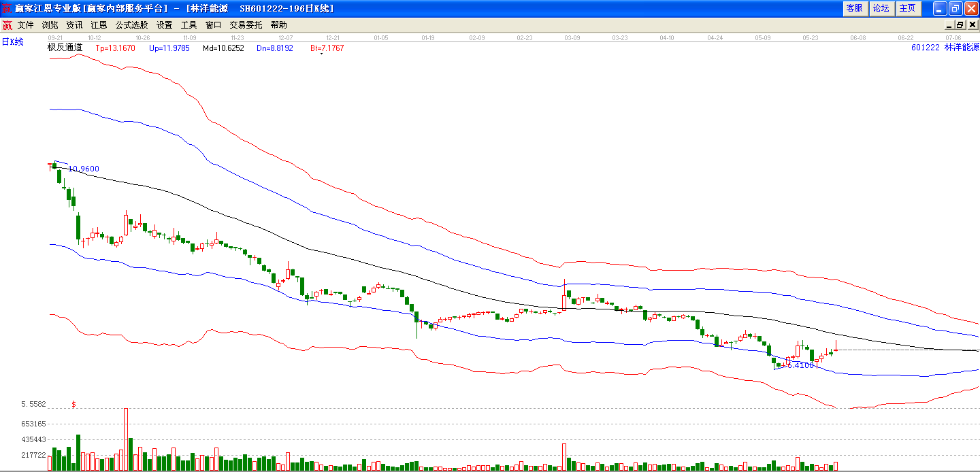Click the 05-23 date marker
Image resolution: width=980 pixels, height=472 pixels.
pyautogui.click(x=810, y=38)
